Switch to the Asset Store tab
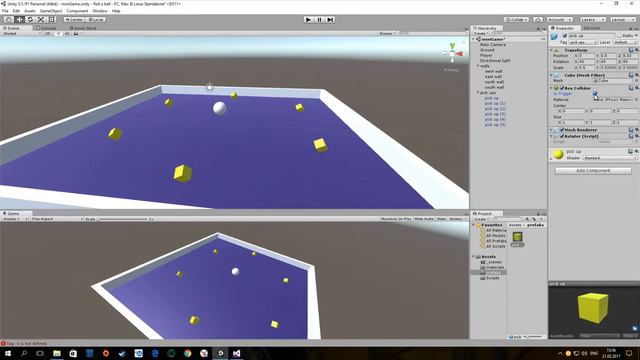 [83, 28]
